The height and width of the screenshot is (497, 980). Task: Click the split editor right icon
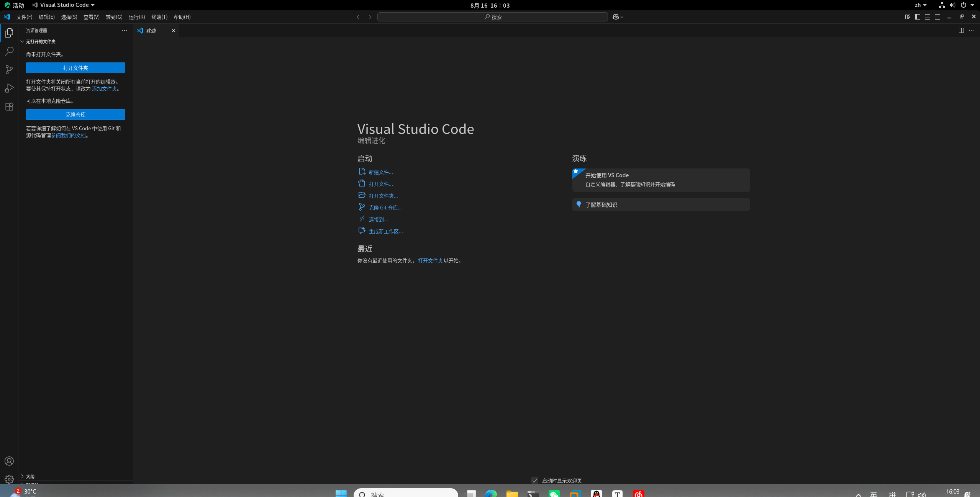point(961,31)
